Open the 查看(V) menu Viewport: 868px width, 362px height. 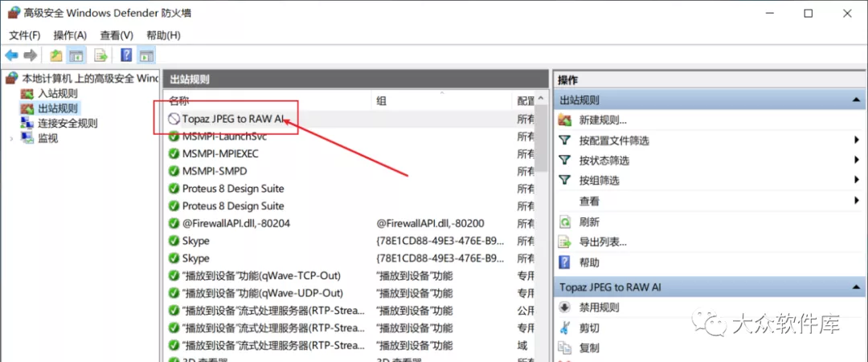(117, 35)
